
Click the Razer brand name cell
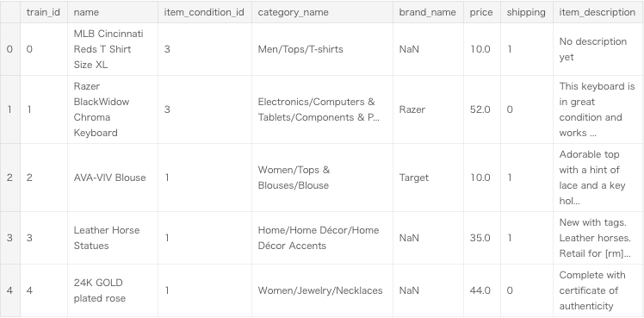[x=428, y=109]
